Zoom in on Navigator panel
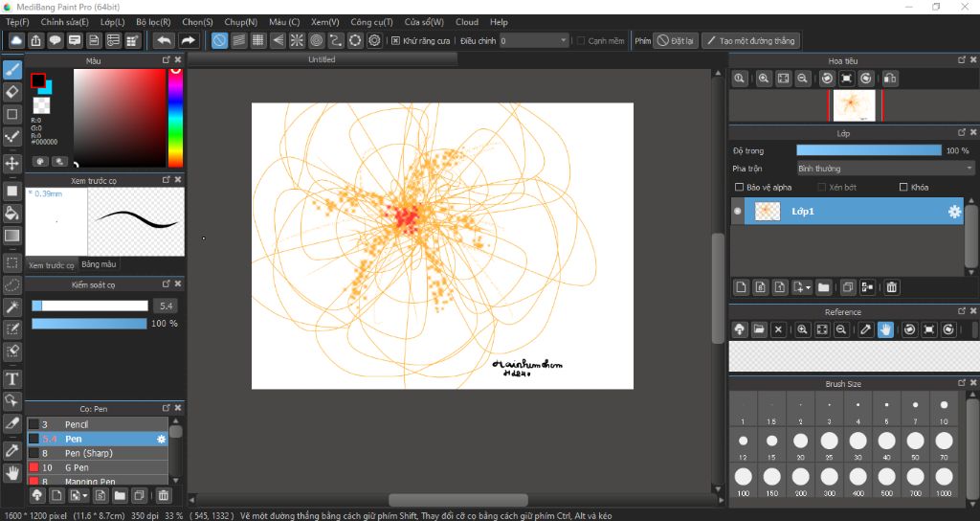This screenshot has height=521, width=980. [x=763, y=79]
